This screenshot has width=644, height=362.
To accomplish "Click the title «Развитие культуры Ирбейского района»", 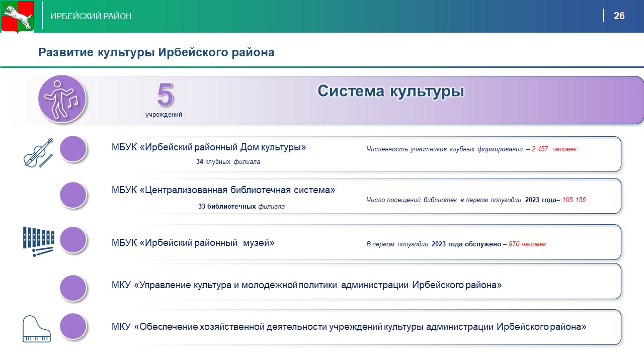I will point(156,52).
